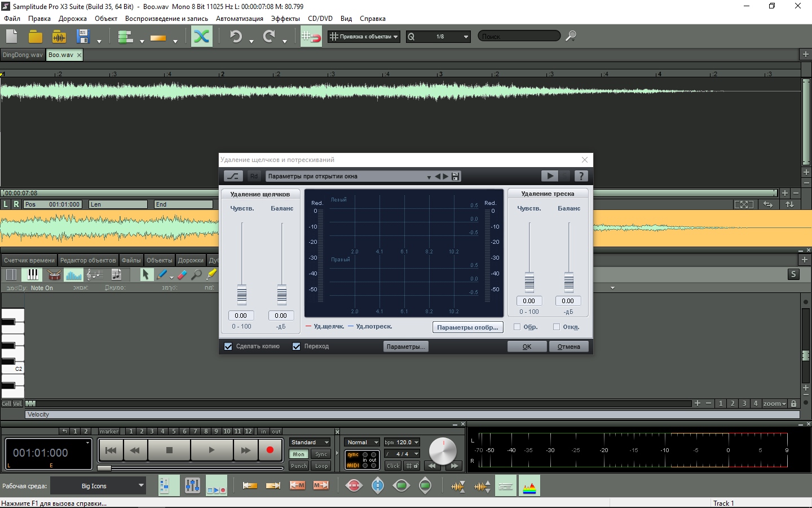
Task: Toggle the 'Переход' checkbox
Action: 296,347
